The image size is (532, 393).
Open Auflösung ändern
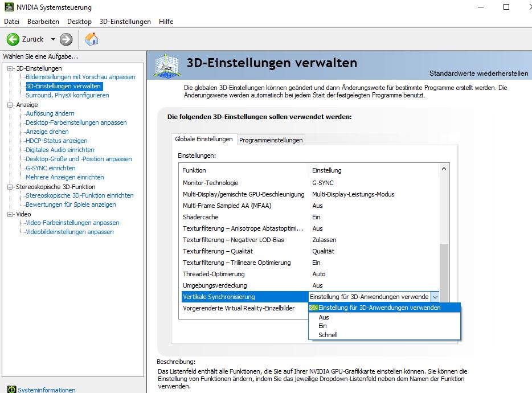(x=50, y=113)
